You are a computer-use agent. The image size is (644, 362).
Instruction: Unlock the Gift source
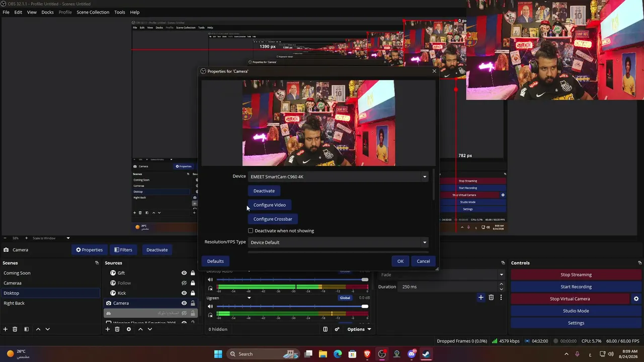pyautogui.click(x=193, y=273)
